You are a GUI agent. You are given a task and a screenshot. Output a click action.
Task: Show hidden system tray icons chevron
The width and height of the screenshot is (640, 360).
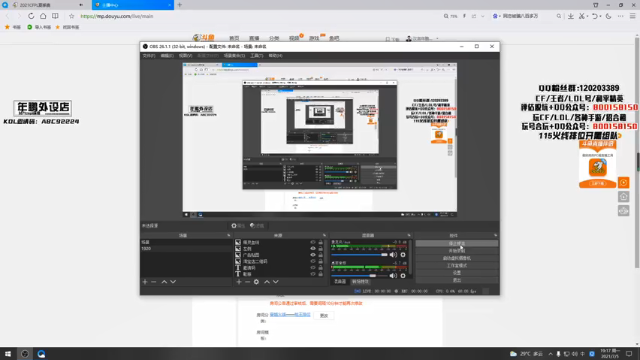tap(551, 354)
